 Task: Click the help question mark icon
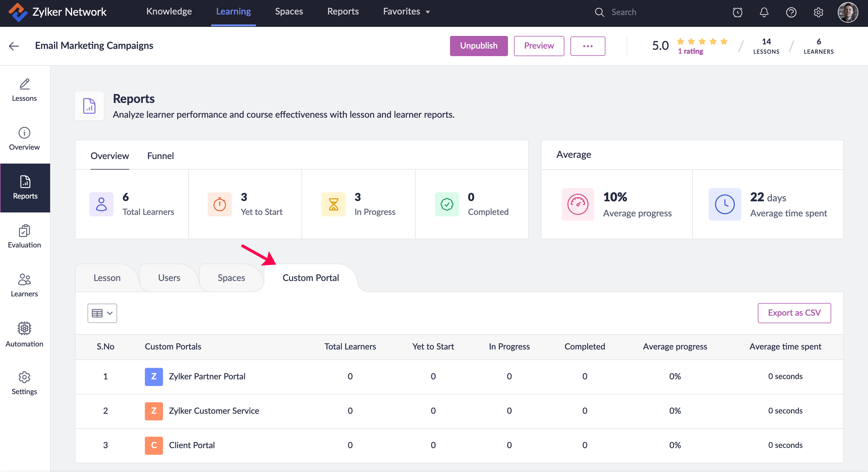(x=791, y=12)
